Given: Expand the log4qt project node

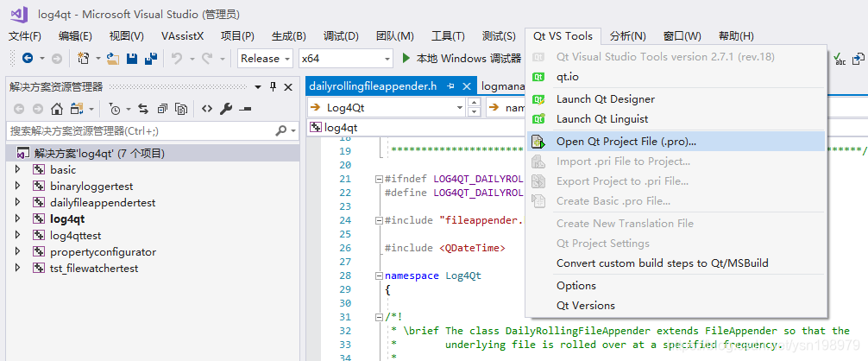Looking at the screenshot, I should tap(18, 218).
